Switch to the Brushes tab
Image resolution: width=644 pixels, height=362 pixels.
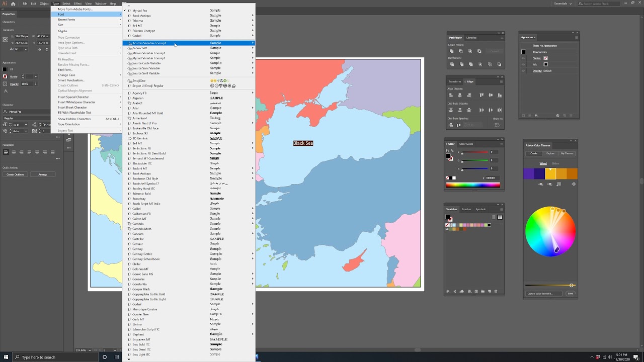click(467, 209)
